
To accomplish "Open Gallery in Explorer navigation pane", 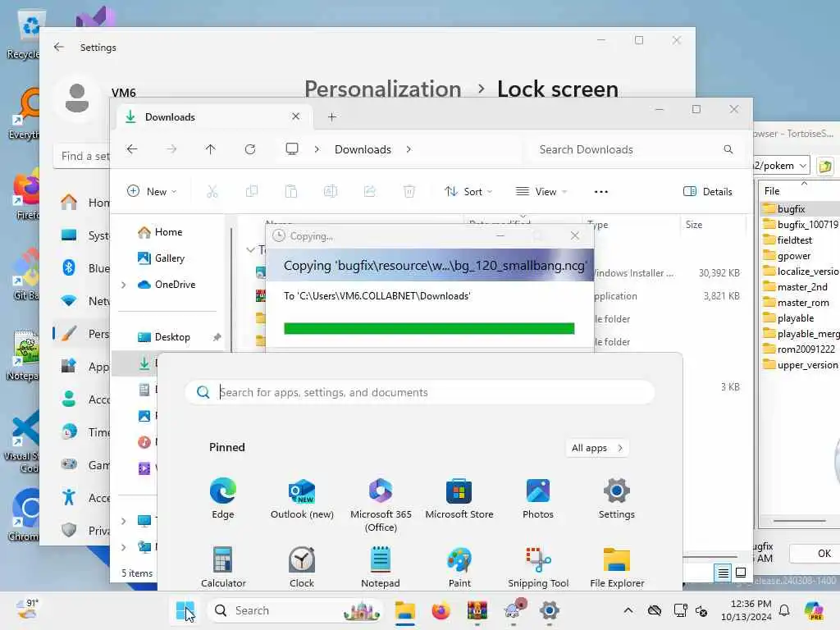I will [x=169, y=258].
